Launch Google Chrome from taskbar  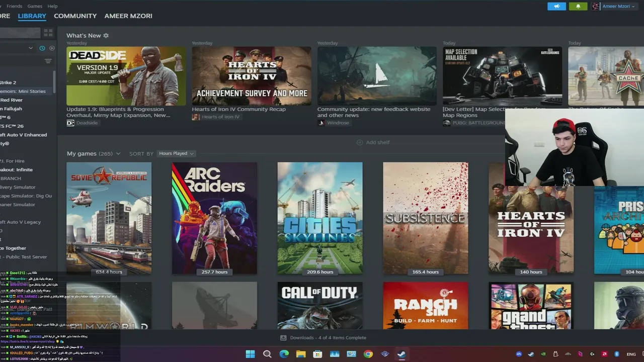(368, 354)
